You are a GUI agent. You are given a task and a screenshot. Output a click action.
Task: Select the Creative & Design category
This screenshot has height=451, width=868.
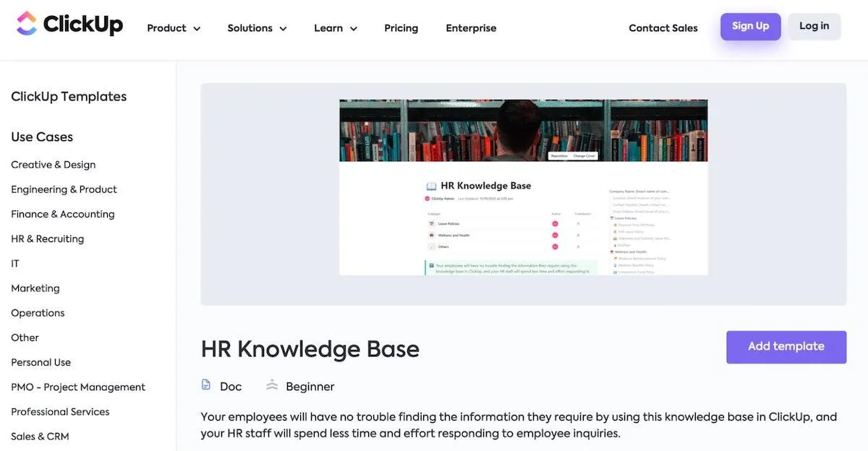click(x=54, y=165)
